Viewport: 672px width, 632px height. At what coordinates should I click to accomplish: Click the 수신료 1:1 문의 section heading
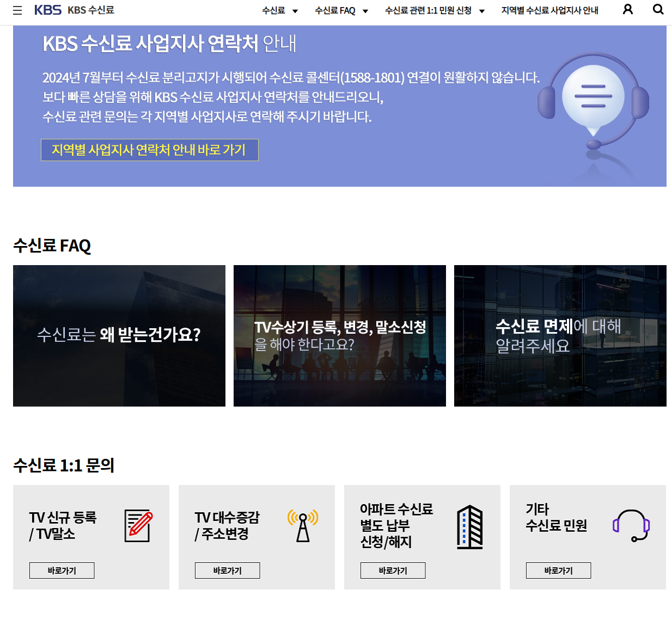click(x=64, y=465)
